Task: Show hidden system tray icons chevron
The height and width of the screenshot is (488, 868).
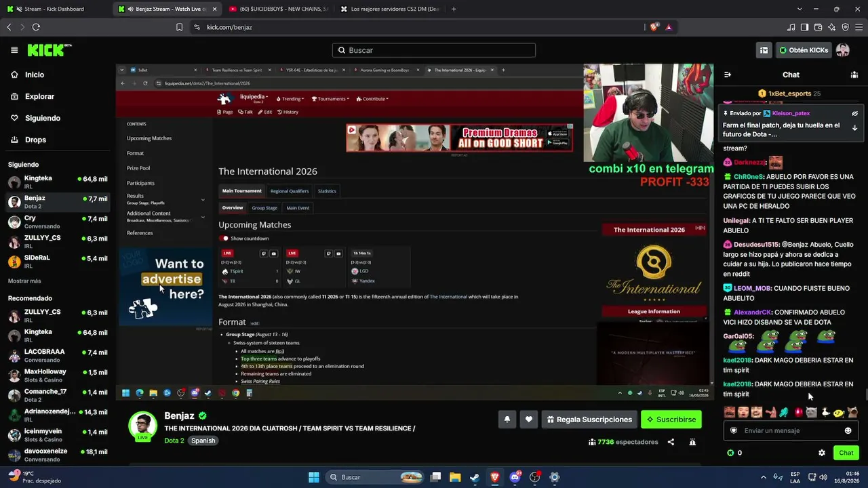Action: (x=763, y=477)
